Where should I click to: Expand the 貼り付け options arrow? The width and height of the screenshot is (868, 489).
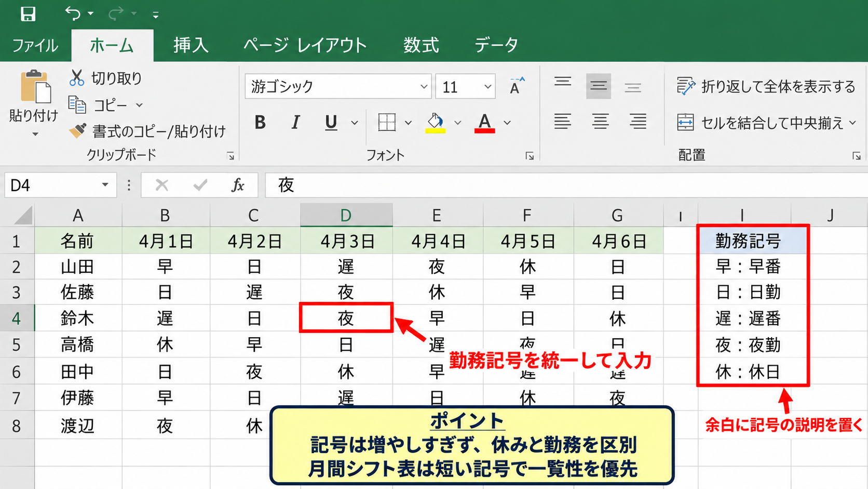pyautogui.click(x=35, y=134)
